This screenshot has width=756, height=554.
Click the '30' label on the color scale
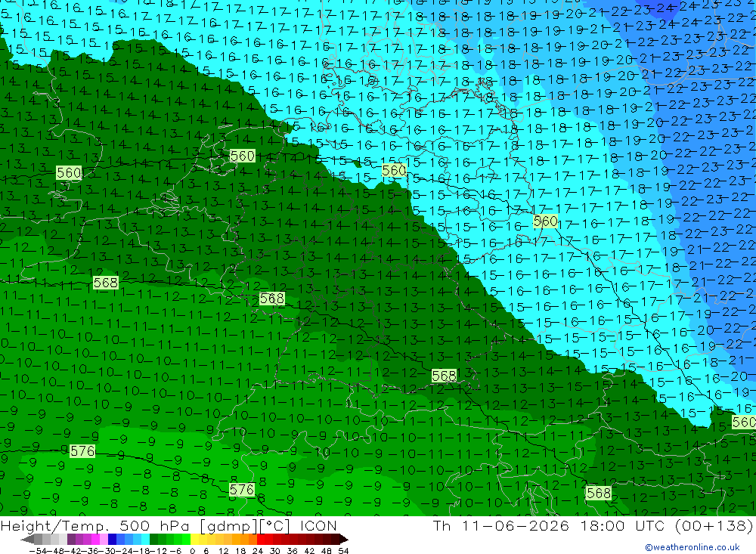pos(275,551)
